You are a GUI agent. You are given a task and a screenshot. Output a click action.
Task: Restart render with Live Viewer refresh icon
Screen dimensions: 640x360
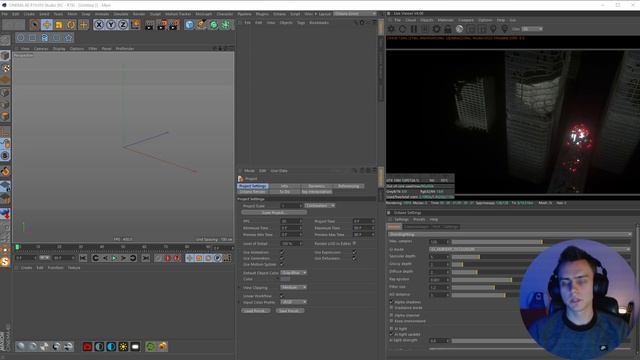click(x=402, y=29)
